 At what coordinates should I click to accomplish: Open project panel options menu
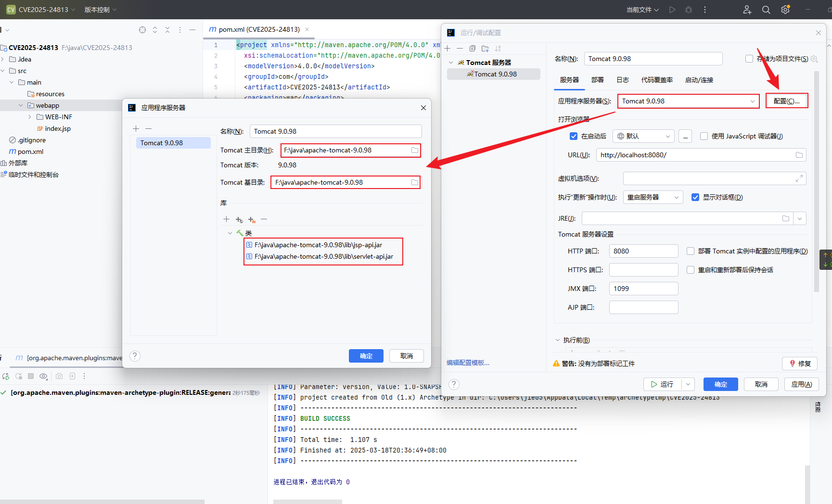(x=180, y=30)
